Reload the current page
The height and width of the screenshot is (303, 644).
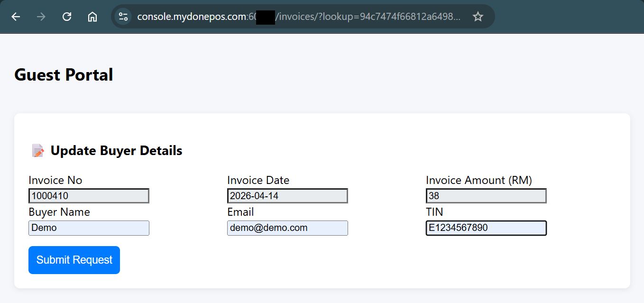click(67, 17)
